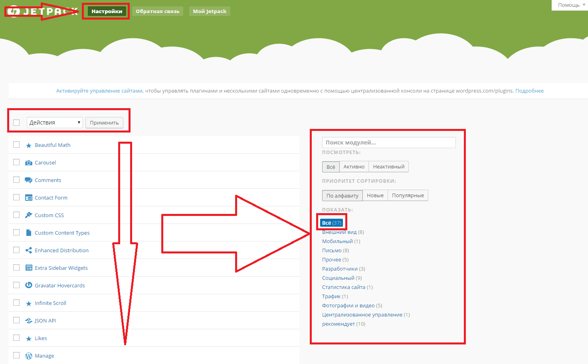Check the Custom Content Types checkbox
The width and height of the screenshot is (588, 364).
click(x=16, y=232)
